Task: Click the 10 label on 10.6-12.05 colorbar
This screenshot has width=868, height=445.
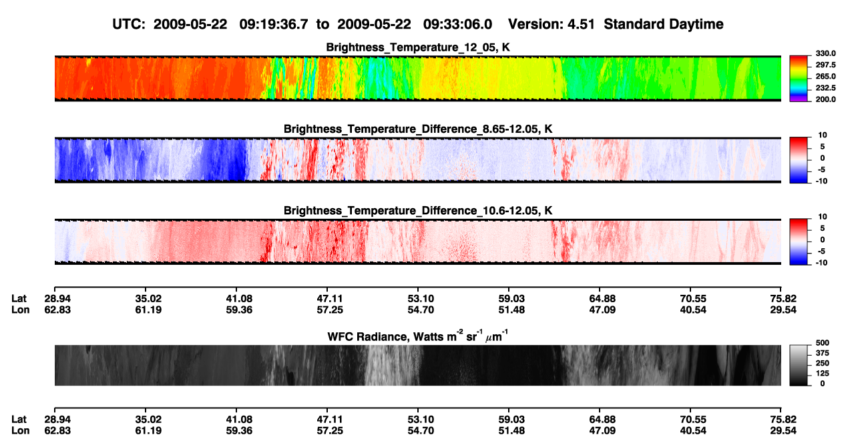Action: (x=823, y=217)
